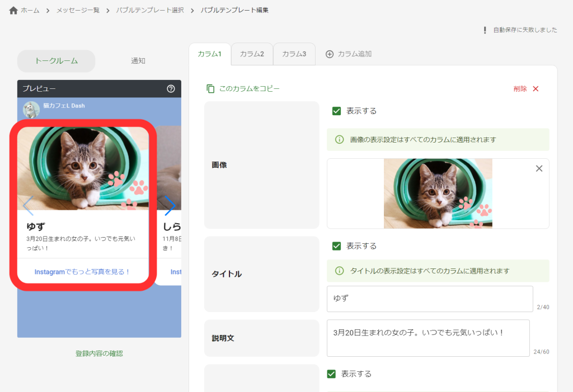Uncheck 表示する for the タイトル section
573x392 pixels.
336,245
